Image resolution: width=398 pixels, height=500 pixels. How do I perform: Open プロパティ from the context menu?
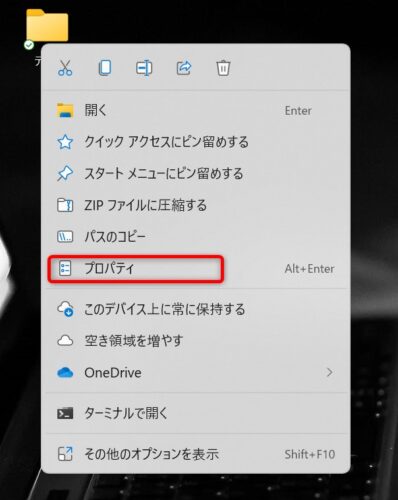[197, 269]
